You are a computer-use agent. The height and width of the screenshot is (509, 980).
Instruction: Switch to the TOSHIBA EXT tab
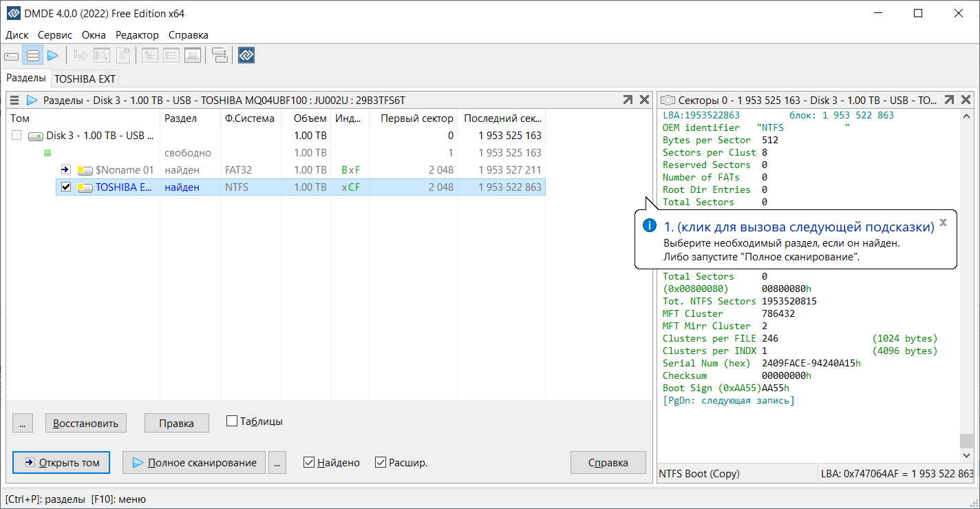coord(85,79)
